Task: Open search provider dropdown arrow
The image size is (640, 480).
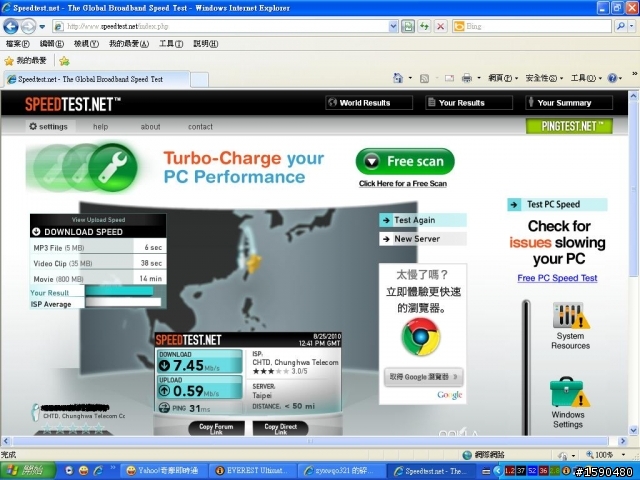Action: pos(631,27)
